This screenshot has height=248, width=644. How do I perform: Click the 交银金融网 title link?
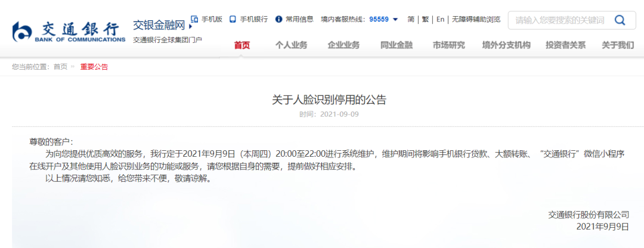(159, 26)
